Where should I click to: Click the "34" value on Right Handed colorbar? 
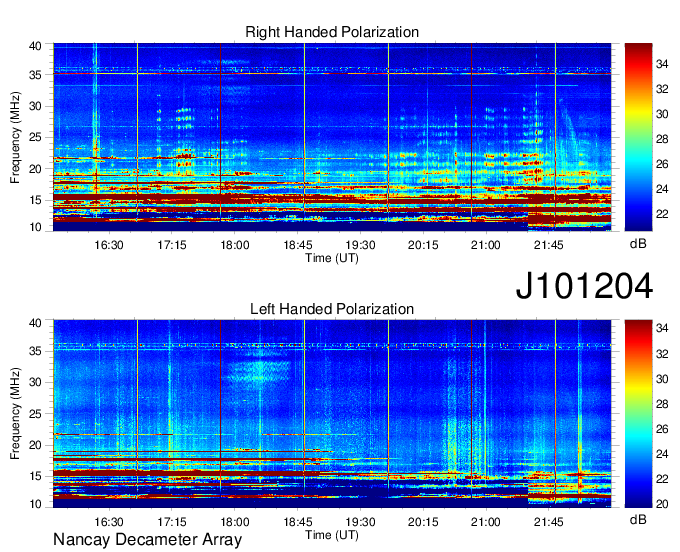click(662, 64)
